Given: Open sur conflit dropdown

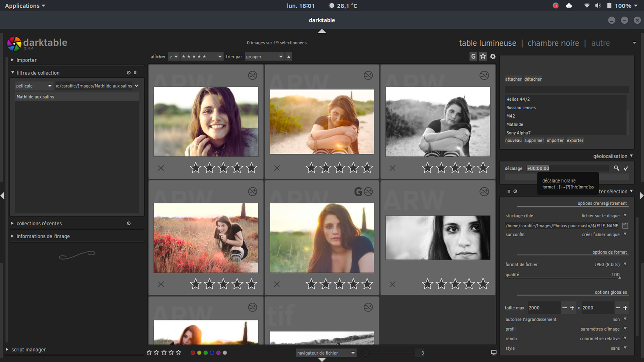Looking at the screenshot, I should [567, 234].
